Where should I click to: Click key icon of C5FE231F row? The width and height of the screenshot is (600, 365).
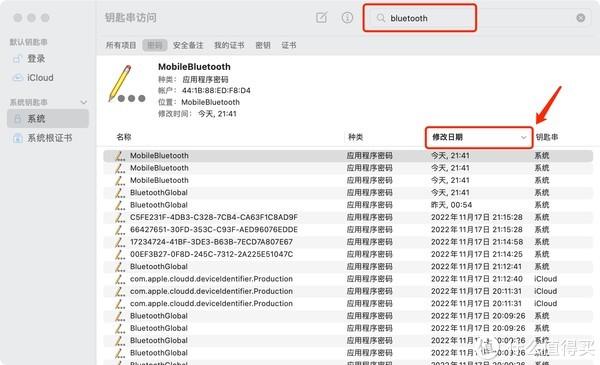click(120, 217)
